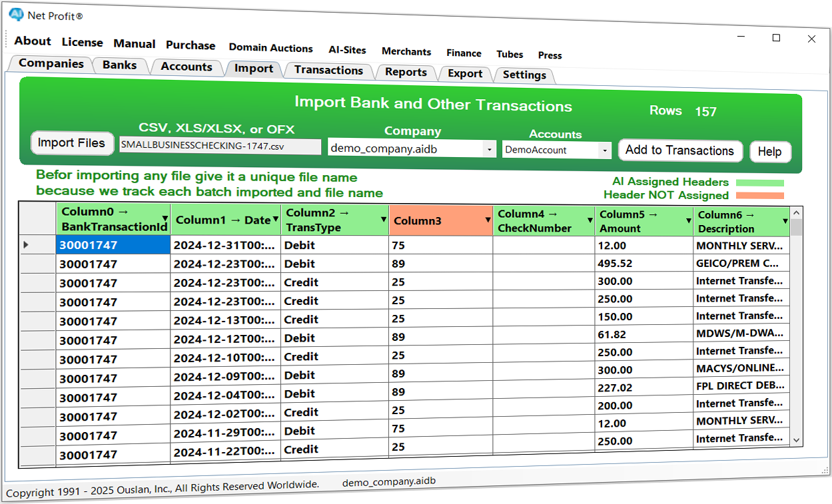This screenshot has height=504, width=832.
Task: Open the About menu
Action: click(x=33, y=41)
